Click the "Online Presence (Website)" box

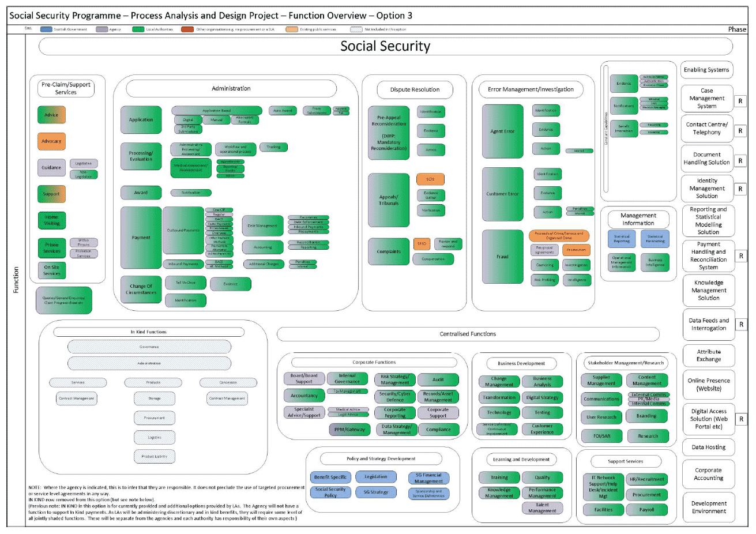pos(709,385)
